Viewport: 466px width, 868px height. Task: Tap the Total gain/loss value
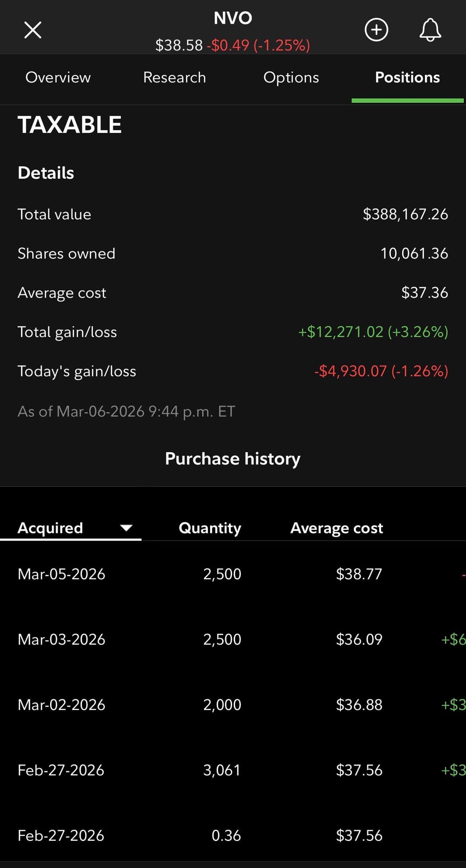coord(373,332)
